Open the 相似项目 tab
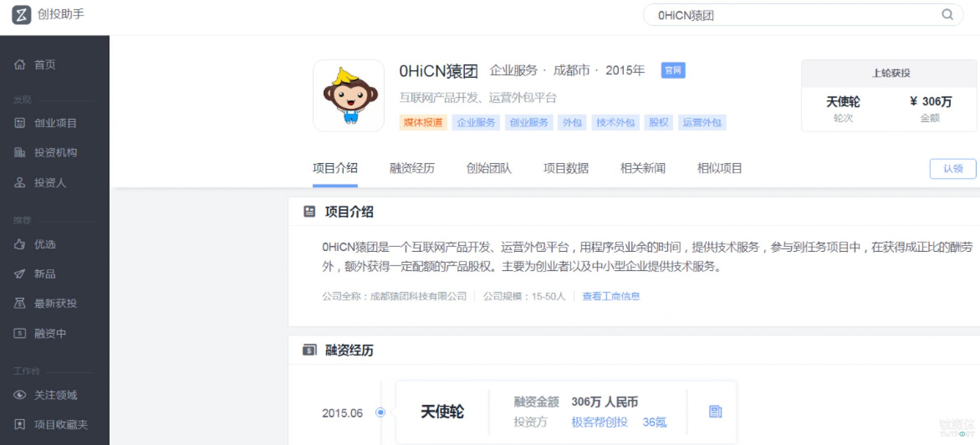 (719, 169)
